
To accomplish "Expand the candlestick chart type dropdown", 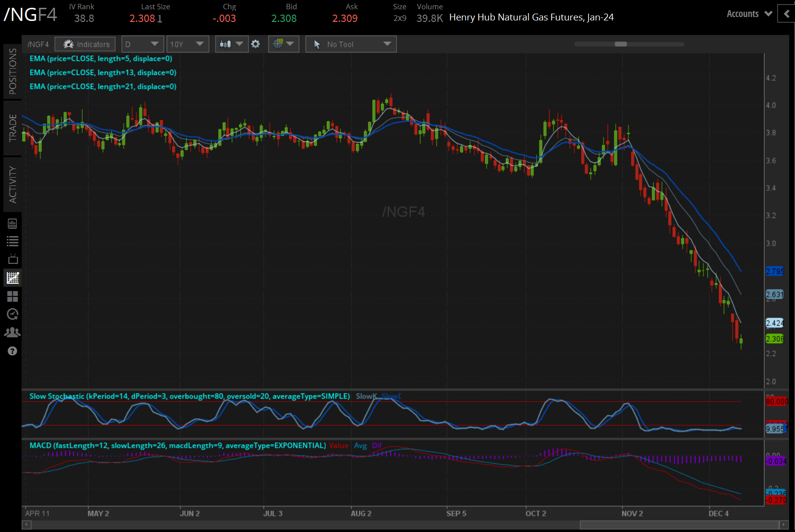I will (x=231, y=44).
